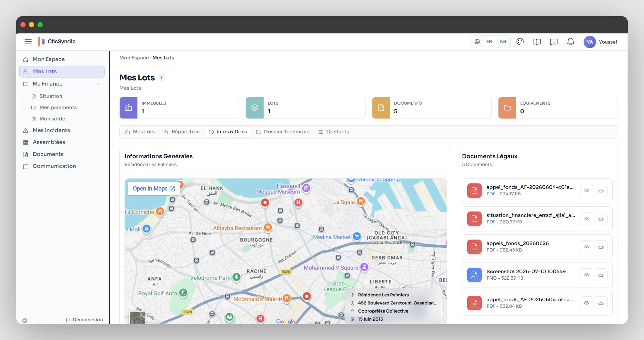Switch the interface language to AR

coord(503,42)
